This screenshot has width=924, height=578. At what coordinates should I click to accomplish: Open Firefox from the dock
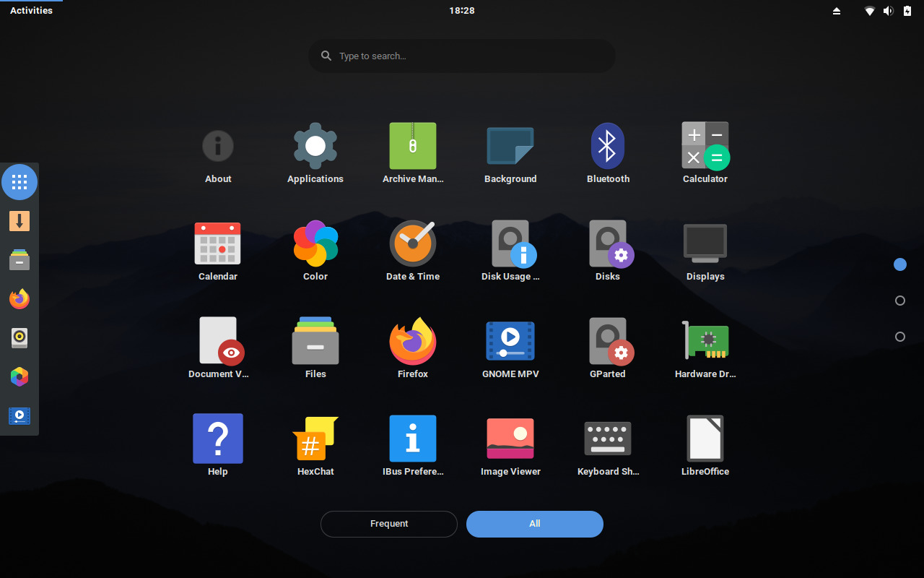(x=19, y=298)
